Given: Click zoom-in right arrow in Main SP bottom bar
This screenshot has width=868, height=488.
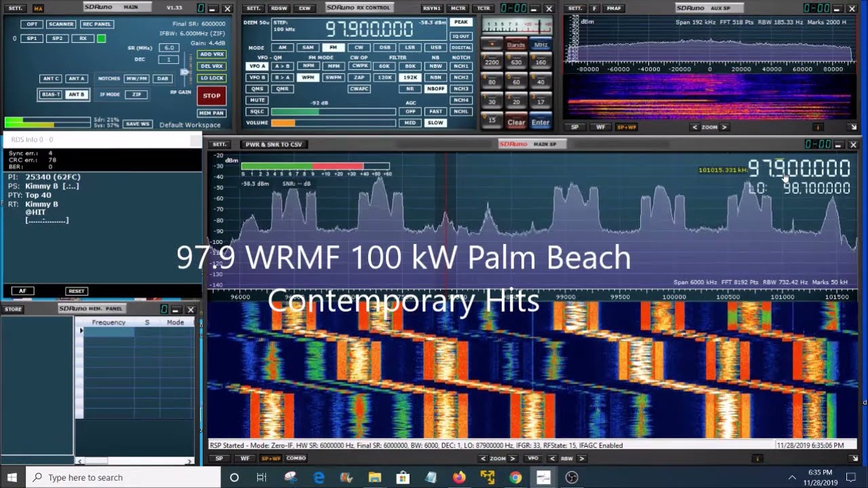Looking at the screenshot, I should tap(513, 459).
